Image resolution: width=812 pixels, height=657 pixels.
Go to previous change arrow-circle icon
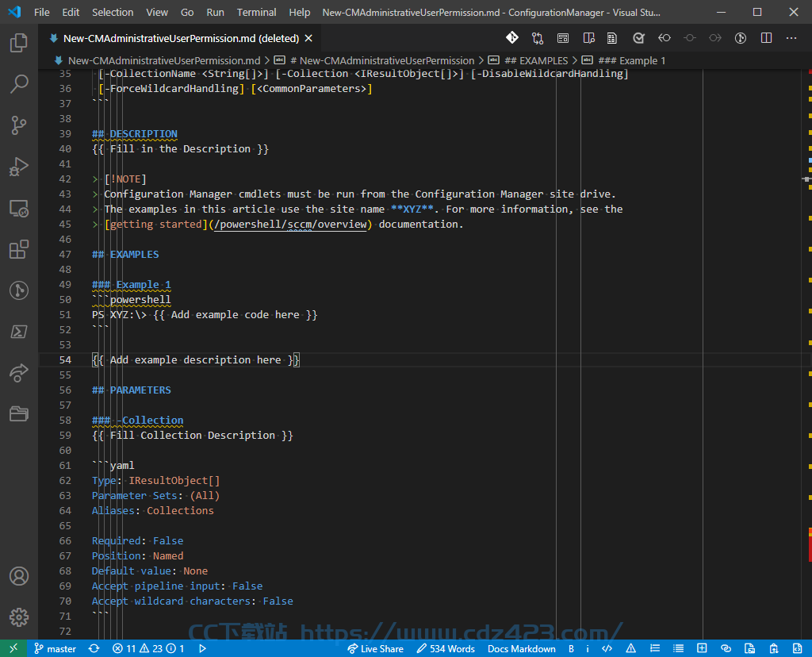click(664, 38)
